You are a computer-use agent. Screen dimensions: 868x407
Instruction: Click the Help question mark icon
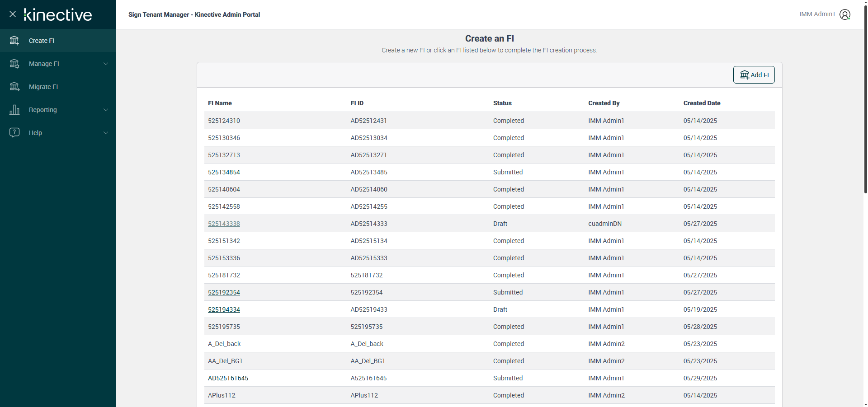point(14,132)
